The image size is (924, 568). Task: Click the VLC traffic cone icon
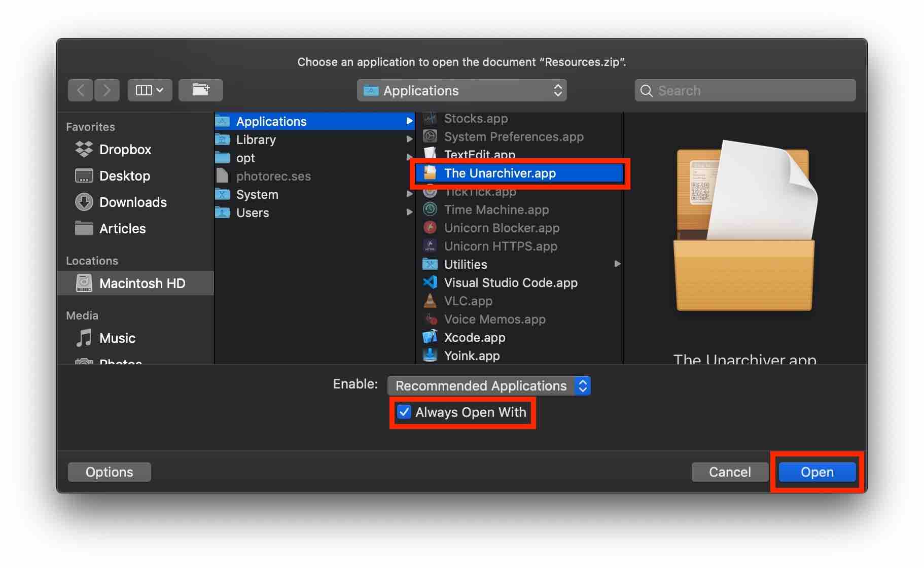430,300
